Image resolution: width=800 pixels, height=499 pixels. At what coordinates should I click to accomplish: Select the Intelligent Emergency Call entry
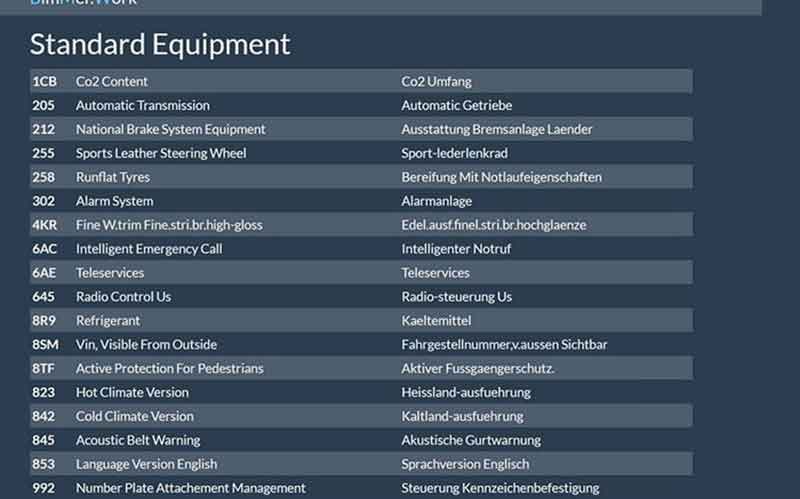pyautogui.click(x=149, y=249)
